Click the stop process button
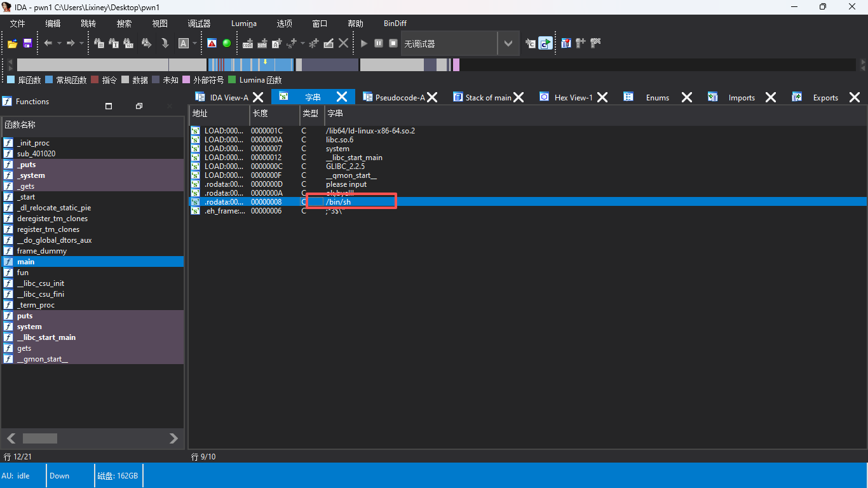The width and height of the screenshot is (868, 488). point(393,43)
